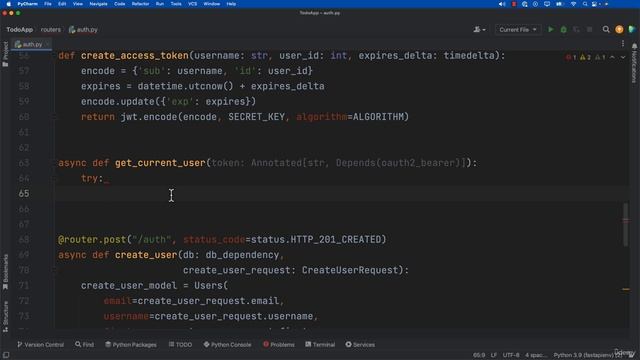
Task: Click the Stop icon in the run toolbar
Action: point(589,29)
